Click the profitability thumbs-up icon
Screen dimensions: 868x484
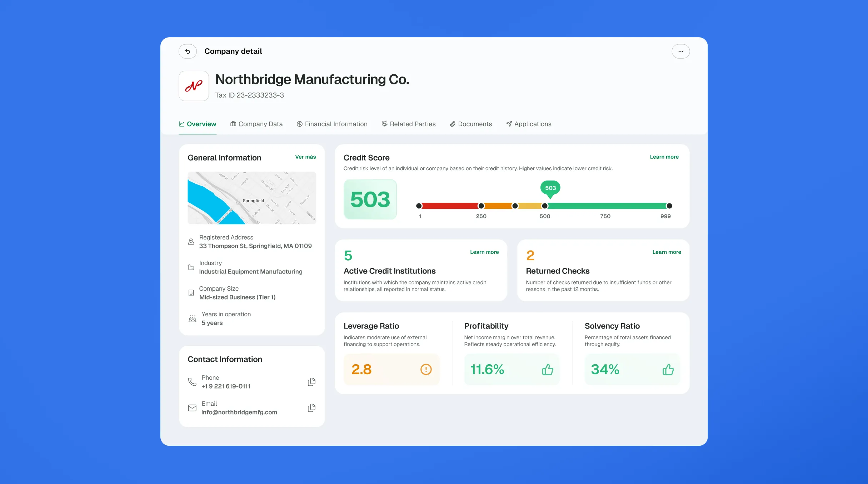pyautogui.click(x=547, y=369)
